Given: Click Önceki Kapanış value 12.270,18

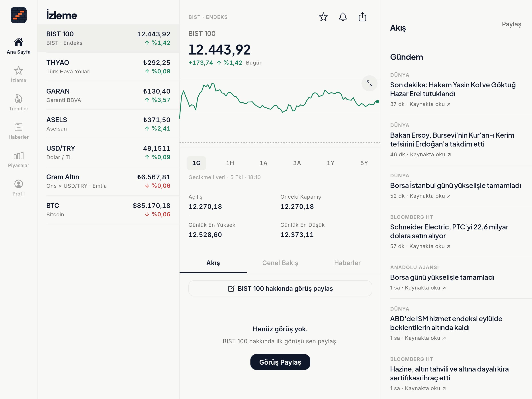Looking at the screenshot, I should tap(297, 207).
